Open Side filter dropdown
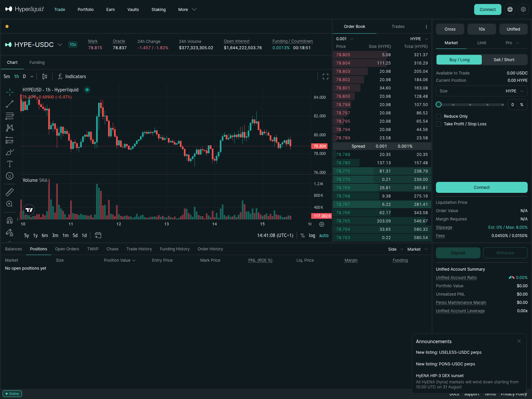 tap(396, 249)
